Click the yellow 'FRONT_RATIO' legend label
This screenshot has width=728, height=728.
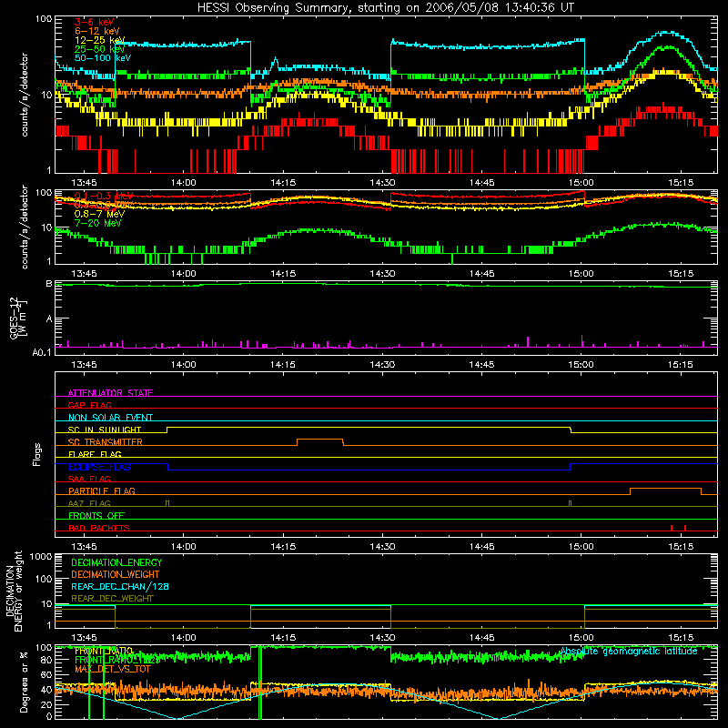point(104,651)
